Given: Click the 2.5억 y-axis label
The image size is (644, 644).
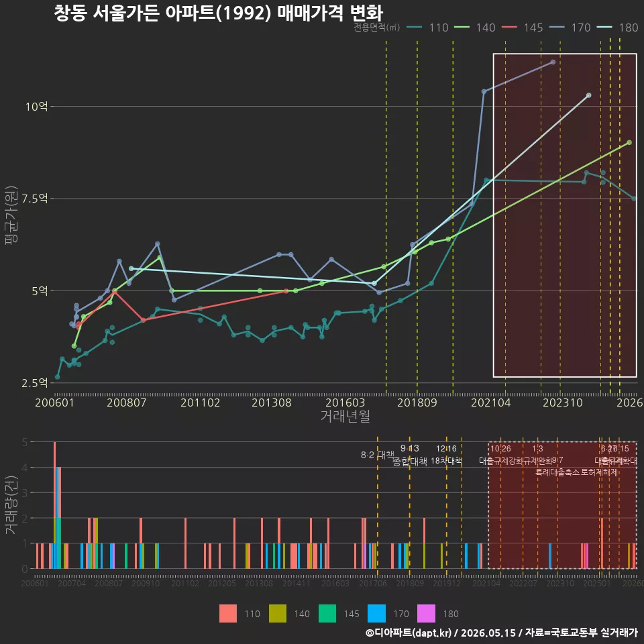Looking at the screenshot, I should [x=35, y=383].
